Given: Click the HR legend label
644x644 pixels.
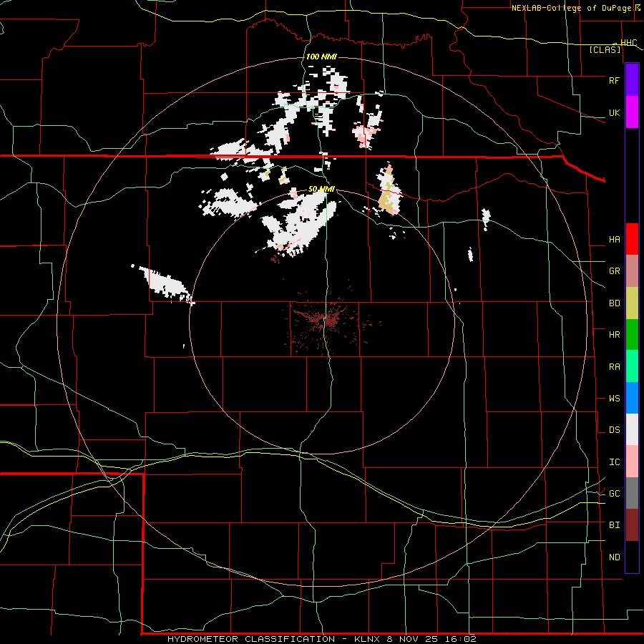Looking at the screenshot, I should (614, 335).
